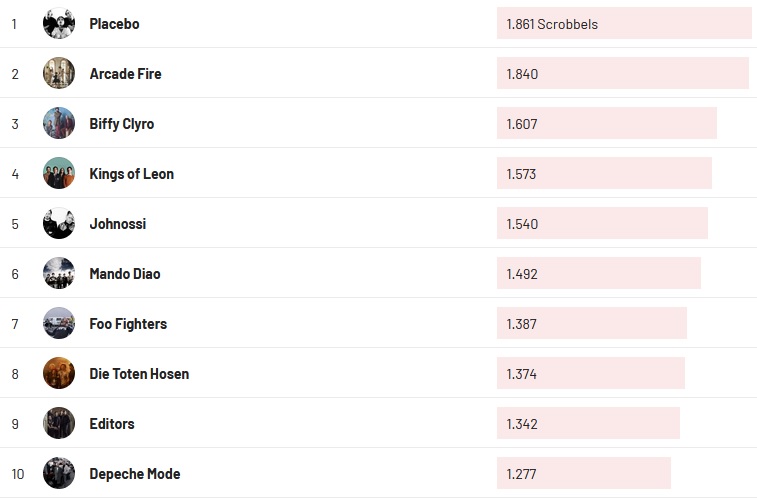Click the Kings of Leon avatar

pyautogui.click(x=59, y=173)
